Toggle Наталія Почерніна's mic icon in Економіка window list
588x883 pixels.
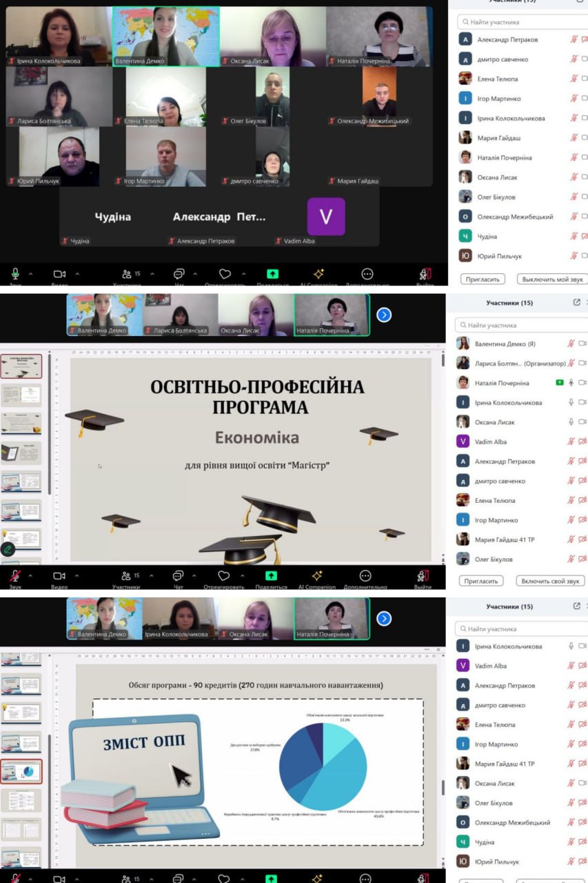(x=571, y=382)
